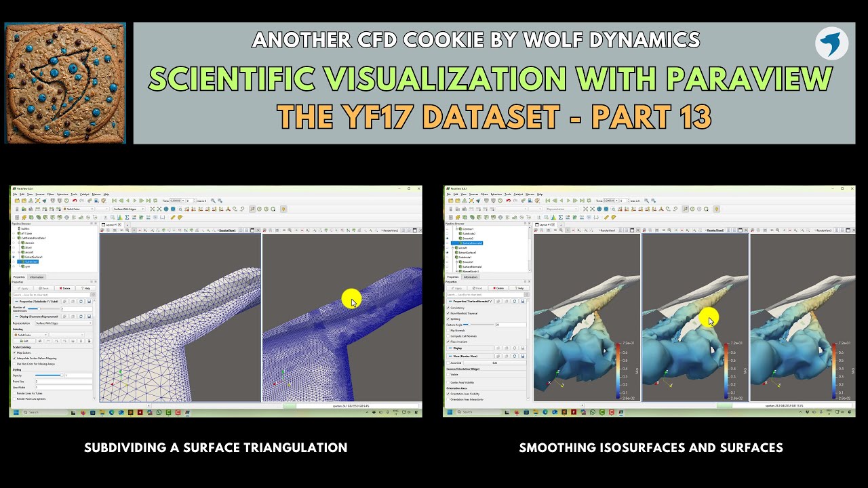Image resolution: width=868 pixels, height=488 pixels.
Task: Click reload icon beside Display GeometryRepresentation header
Action: [81, 317]
